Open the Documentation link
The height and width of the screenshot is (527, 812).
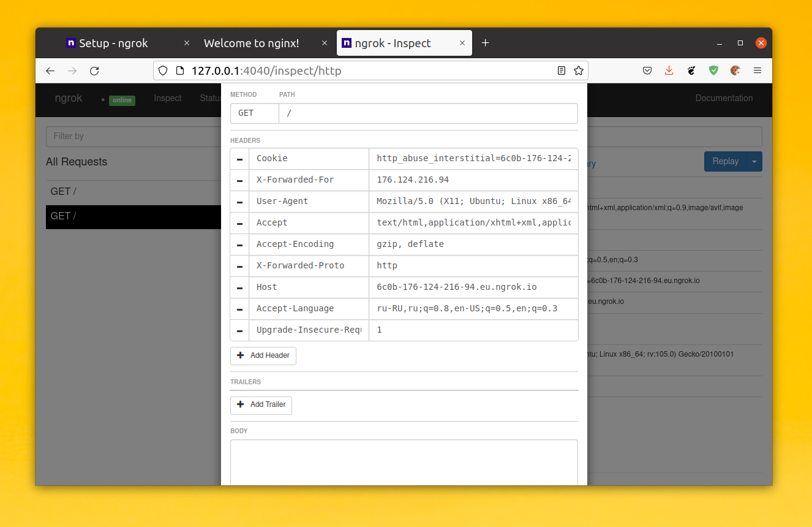click(724, 98)
